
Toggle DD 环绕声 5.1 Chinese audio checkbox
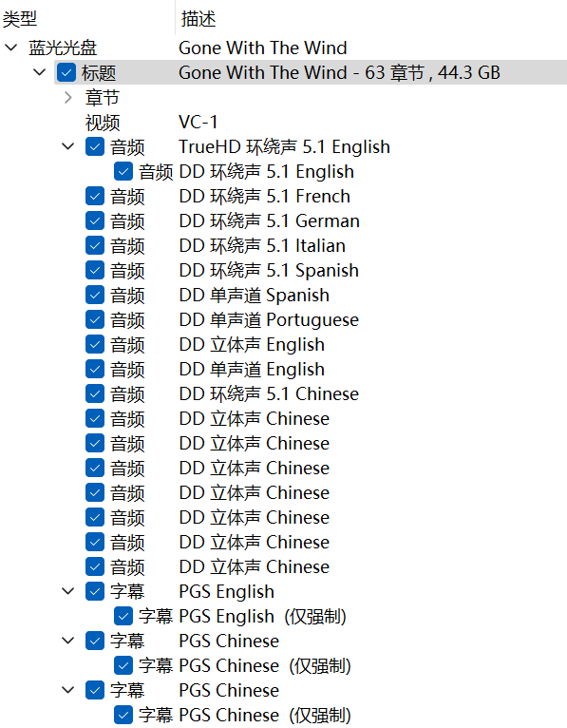point(95,393)
